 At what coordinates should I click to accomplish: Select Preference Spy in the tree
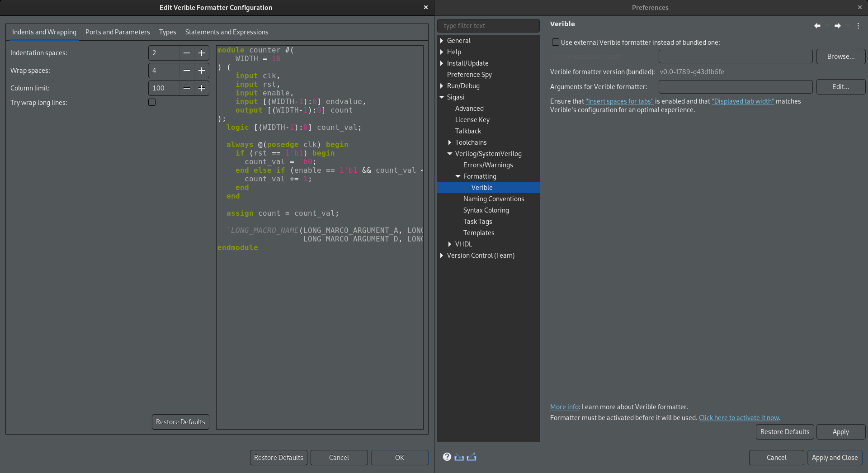(x=469, y=75)
